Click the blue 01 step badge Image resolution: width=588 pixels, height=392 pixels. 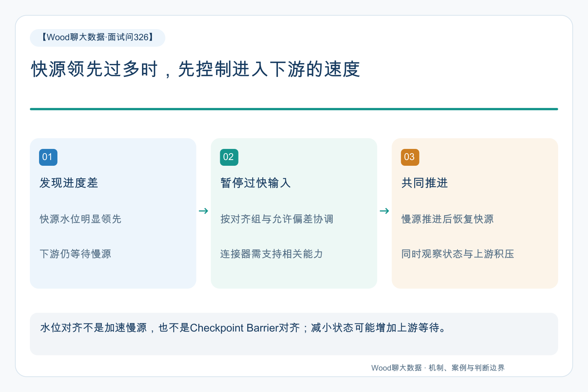(48, 157)
